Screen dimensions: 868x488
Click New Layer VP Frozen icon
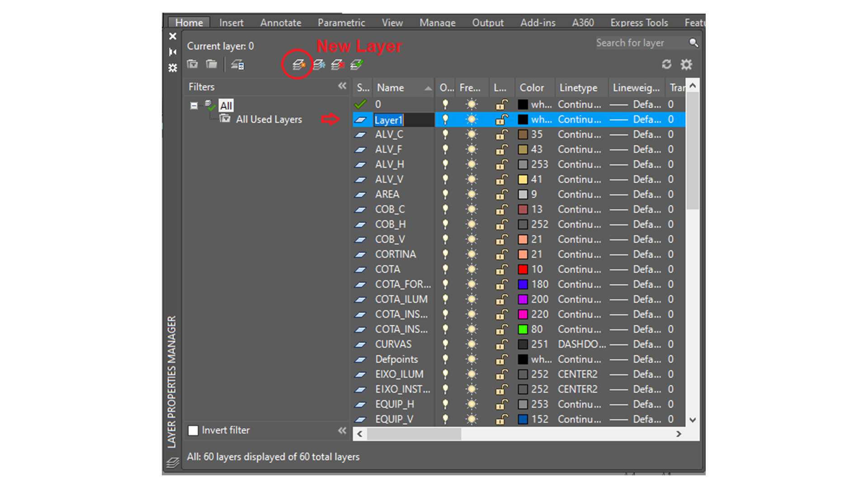(x=319, y=65)
